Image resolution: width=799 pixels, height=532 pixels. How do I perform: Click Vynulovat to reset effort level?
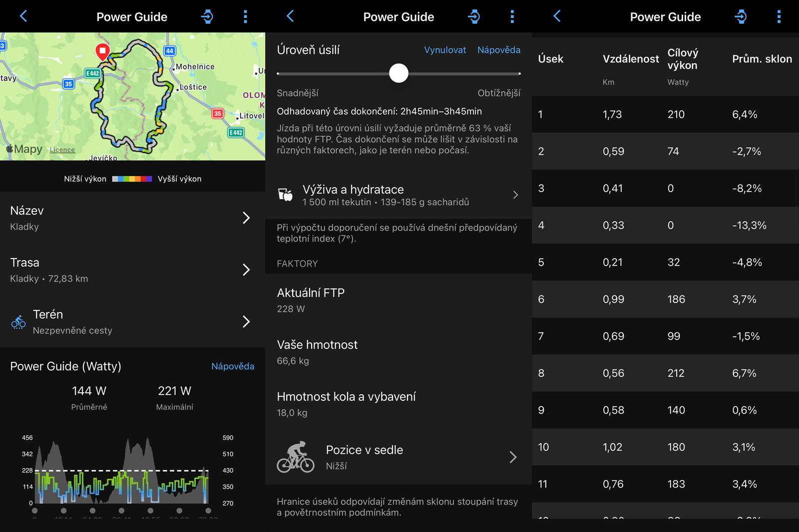[x=444, y=50]
